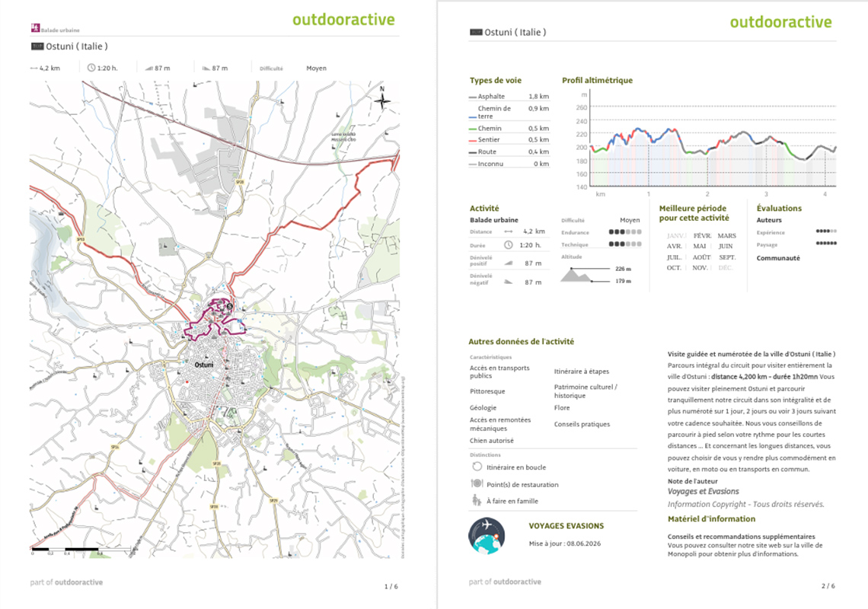
Task: Click the Point(s) de restauration plate icon
Action: click(x=477, y=483)
